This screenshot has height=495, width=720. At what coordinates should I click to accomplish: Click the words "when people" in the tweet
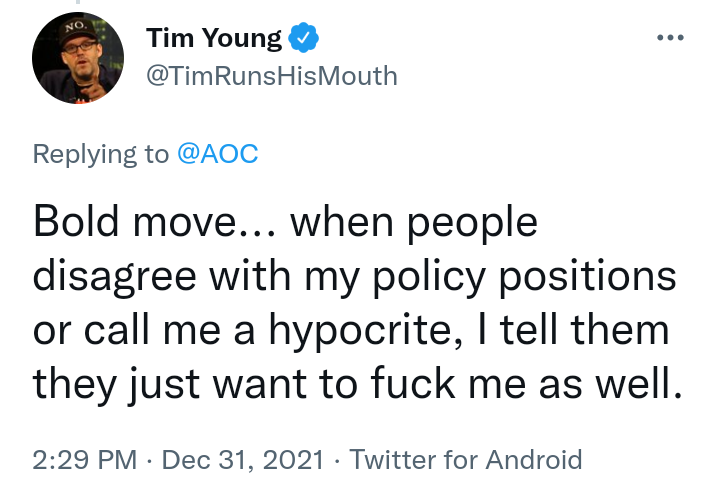tap(414, 224)
